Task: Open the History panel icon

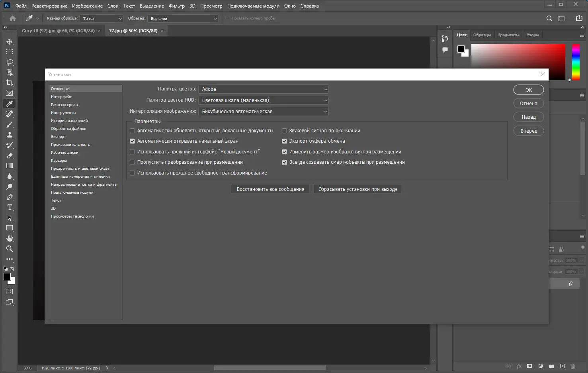Action: (x=445, y=39)
